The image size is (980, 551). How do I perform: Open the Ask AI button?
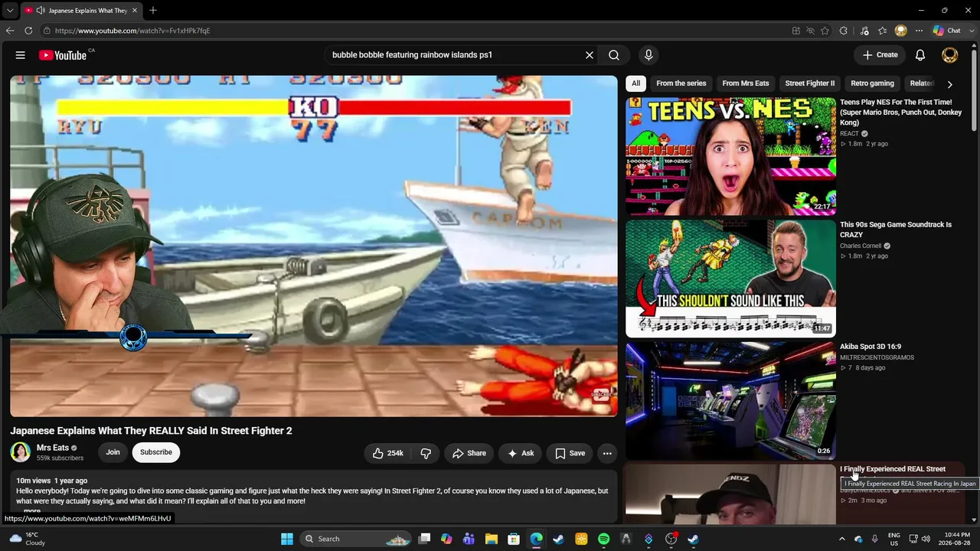click(521, 453)
